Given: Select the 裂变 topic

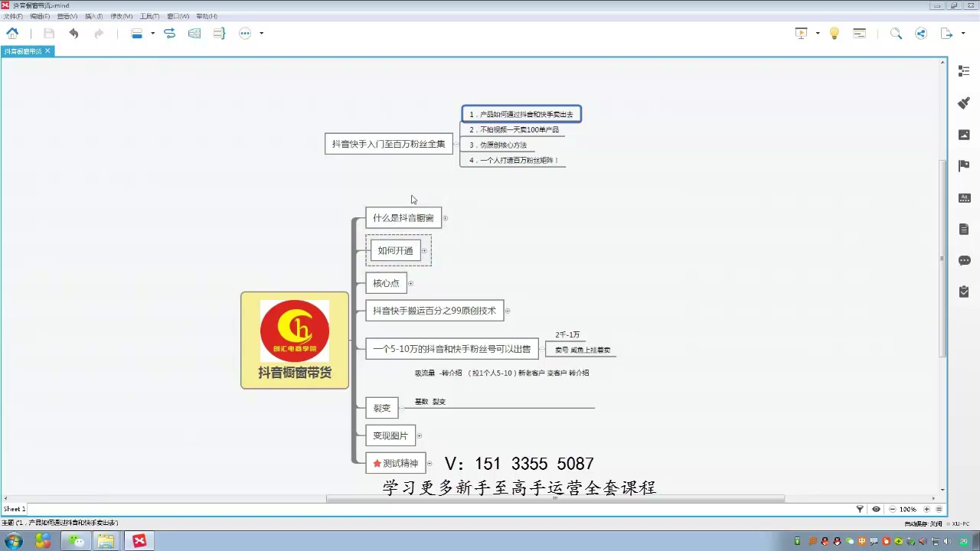Looking at the screenshot, I should [382, 408].
